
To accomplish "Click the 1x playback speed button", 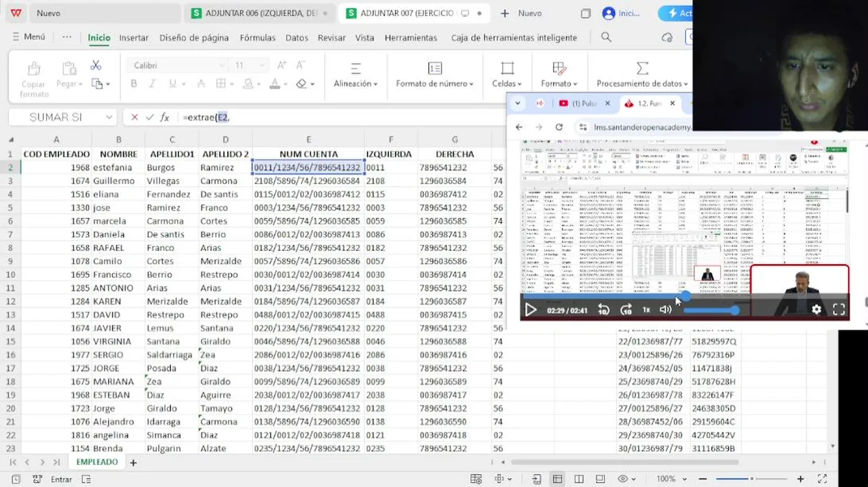I will click(x=646, y=310).
